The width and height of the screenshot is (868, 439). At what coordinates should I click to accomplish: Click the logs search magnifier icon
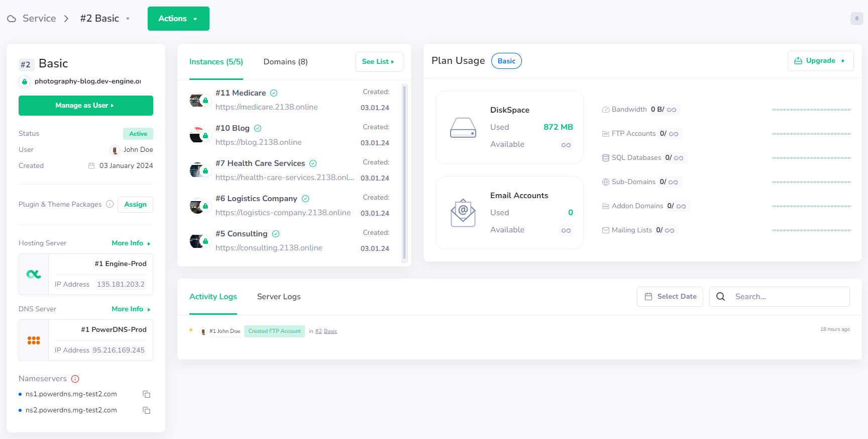(720, 297)
